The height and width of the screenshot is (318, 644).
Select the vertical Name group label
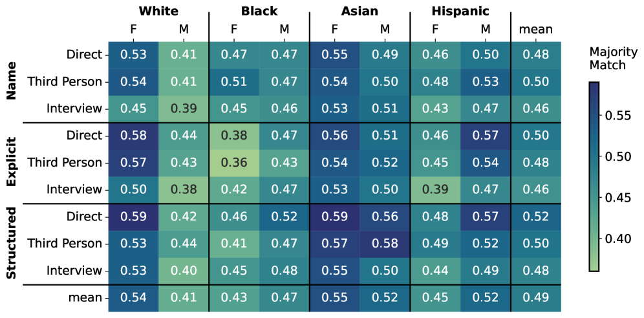12,81
